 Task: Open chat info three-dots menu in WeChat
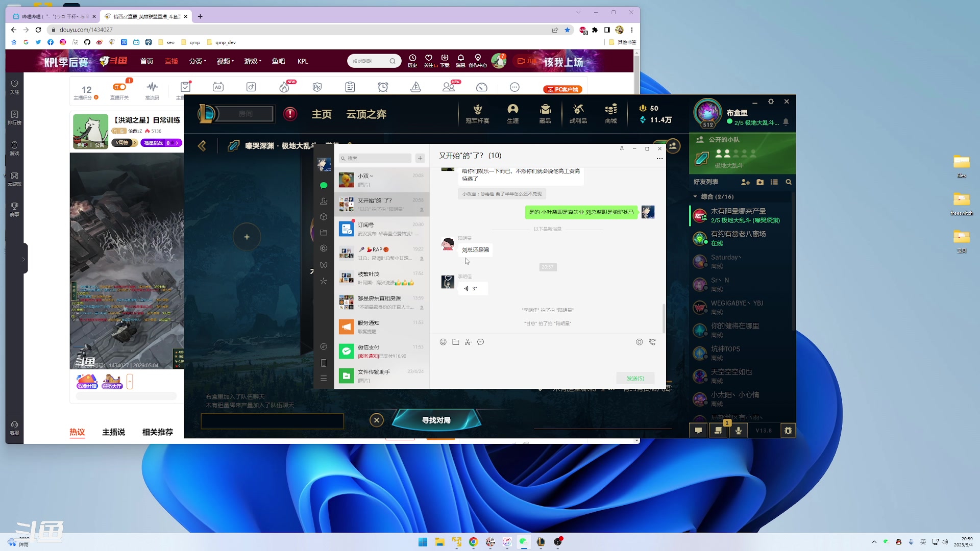659,159
